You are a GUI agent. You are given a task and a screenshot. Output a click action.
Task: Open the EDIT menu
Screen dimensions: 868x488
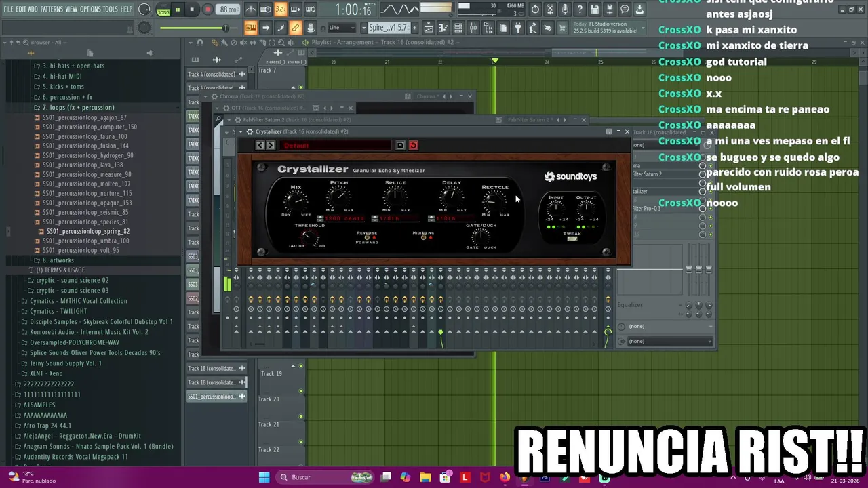[21, 9]
